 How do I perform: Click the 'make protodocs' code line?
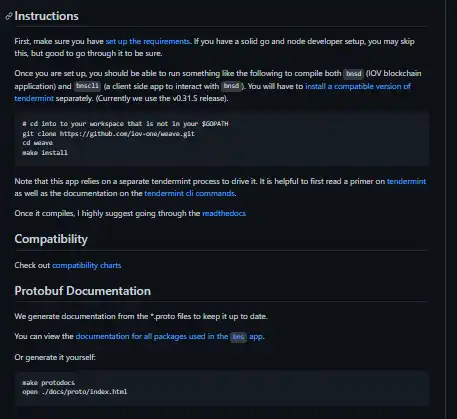click(48, 382)
